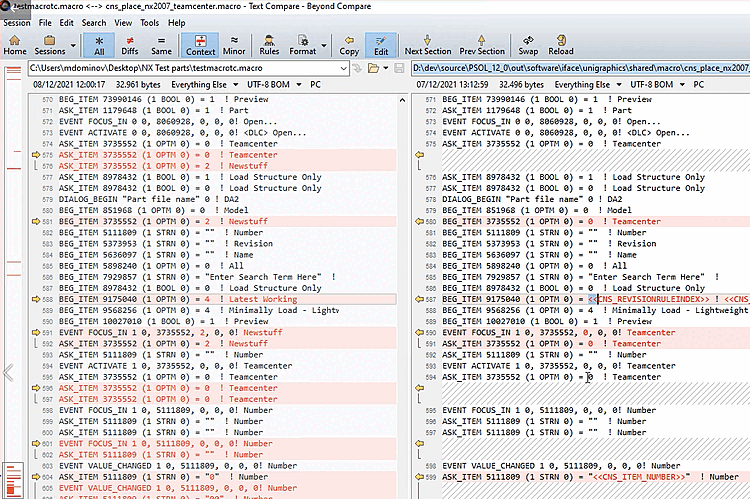Toggle the Context display button

pyautogui.click(x=201, y=44)
